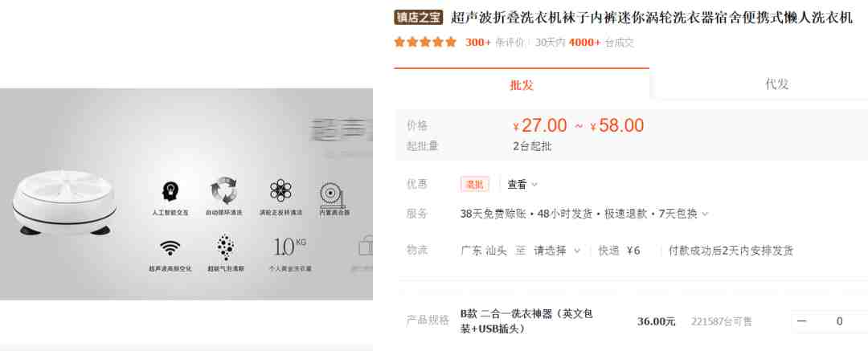Click the built-in clutch wheel icon

point(333,194)
